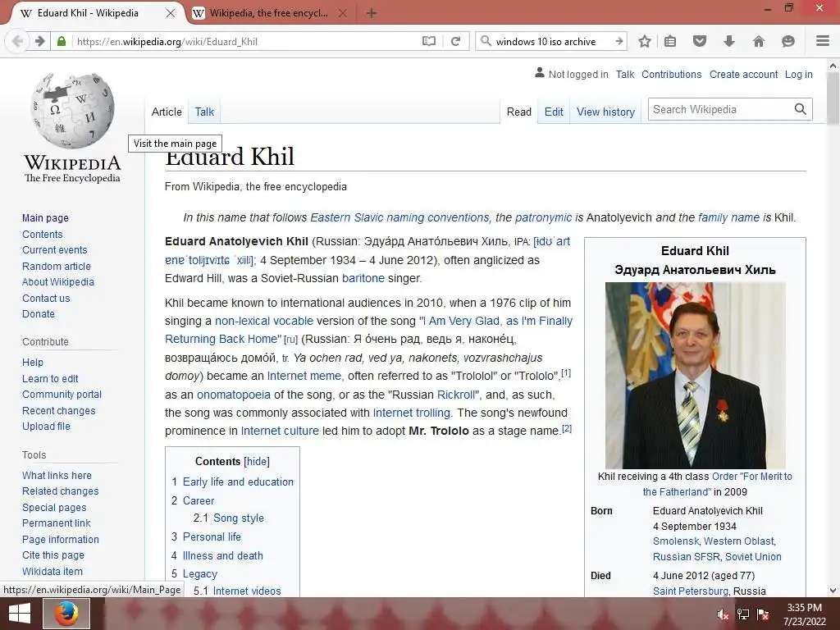Open the Contributions link
The width and height of the screenshot is (840, 630).
671,74
